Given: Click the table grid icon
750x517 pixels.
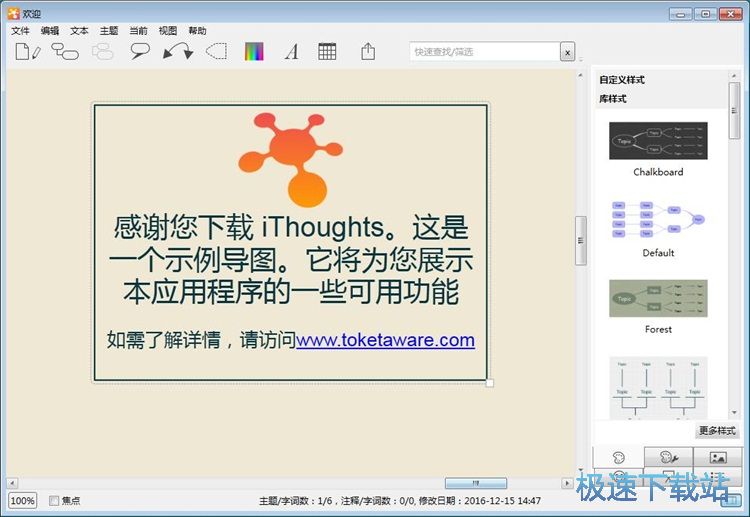Looking at the screenshot, I should tap(327, 52).
